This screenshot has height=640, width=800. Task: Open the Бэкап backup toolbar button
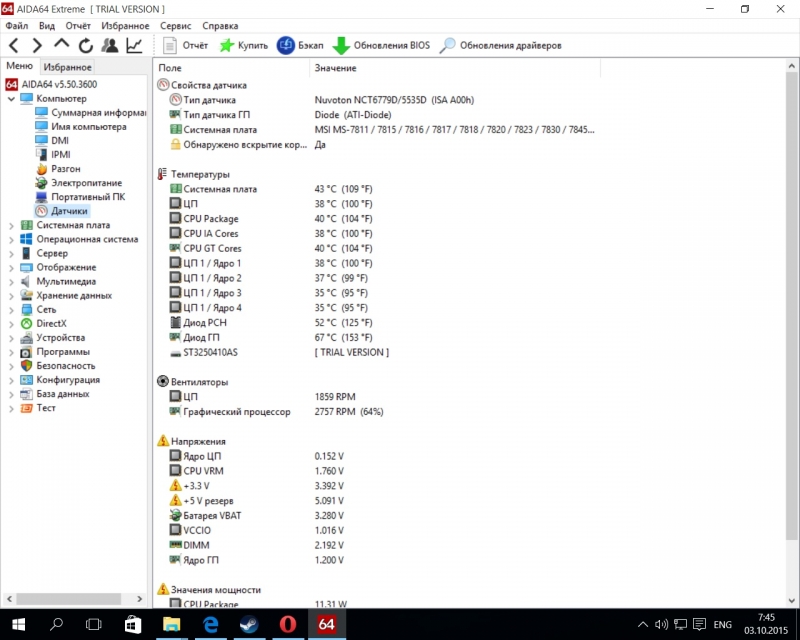300,45
